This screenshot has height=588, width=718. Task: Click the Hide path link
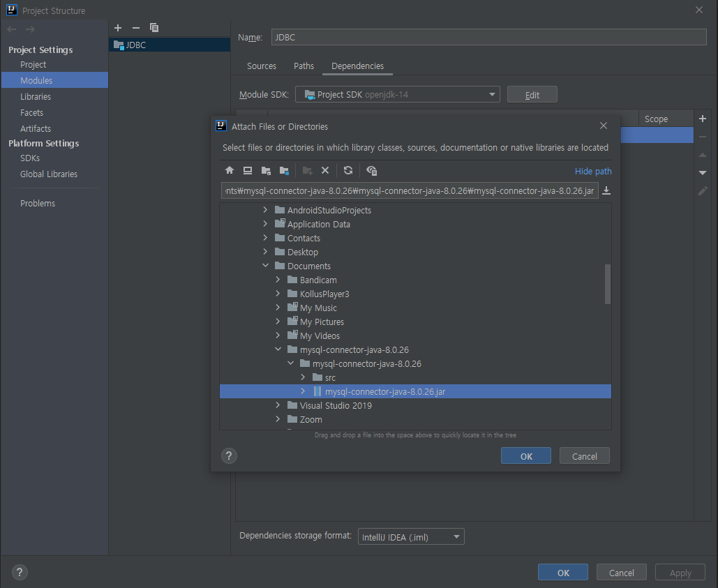click(x=593, y=171)
